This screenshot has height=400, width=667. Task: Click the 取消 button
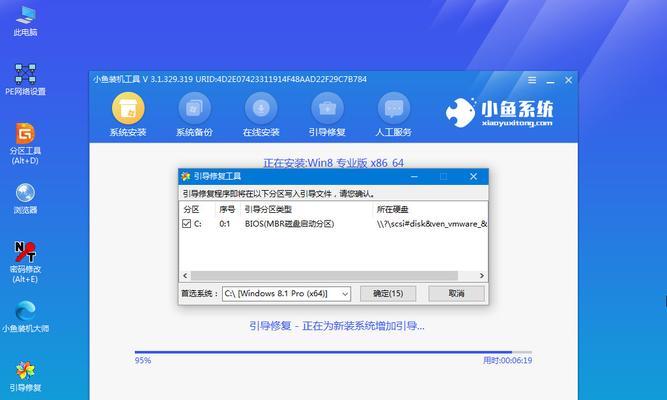[456, 294]
